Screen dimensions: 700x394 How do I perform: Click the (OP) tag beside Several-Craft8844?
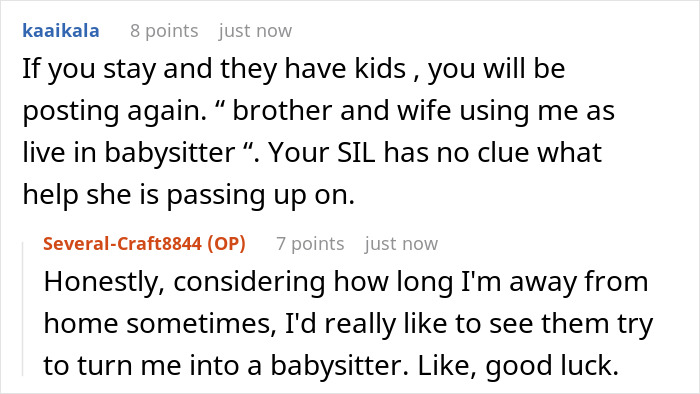(226, 244)
